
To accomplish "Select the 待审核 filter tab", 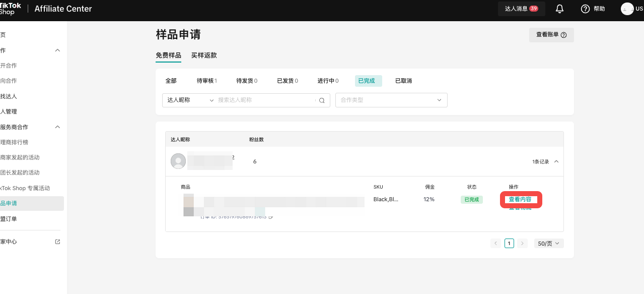I will [x=206, y=81].
